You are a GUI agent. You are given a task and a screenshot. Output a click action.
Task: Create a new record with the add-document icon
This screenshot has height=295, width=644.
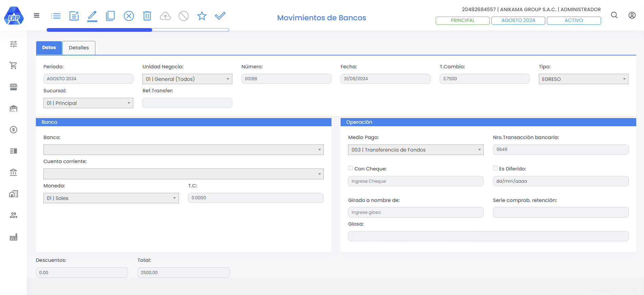[74, 16]
